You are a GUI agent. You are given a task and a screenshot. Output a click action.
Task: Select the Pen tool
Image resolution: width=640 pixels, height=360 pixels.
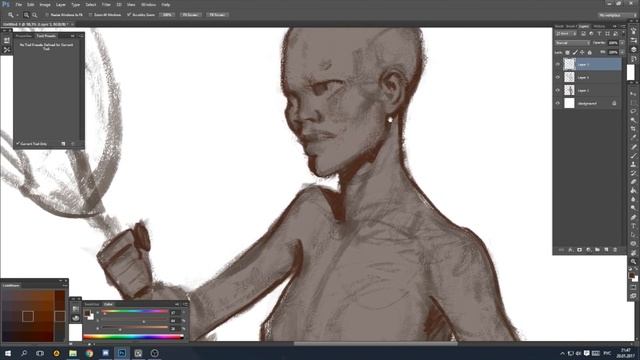tap(633, 217)
